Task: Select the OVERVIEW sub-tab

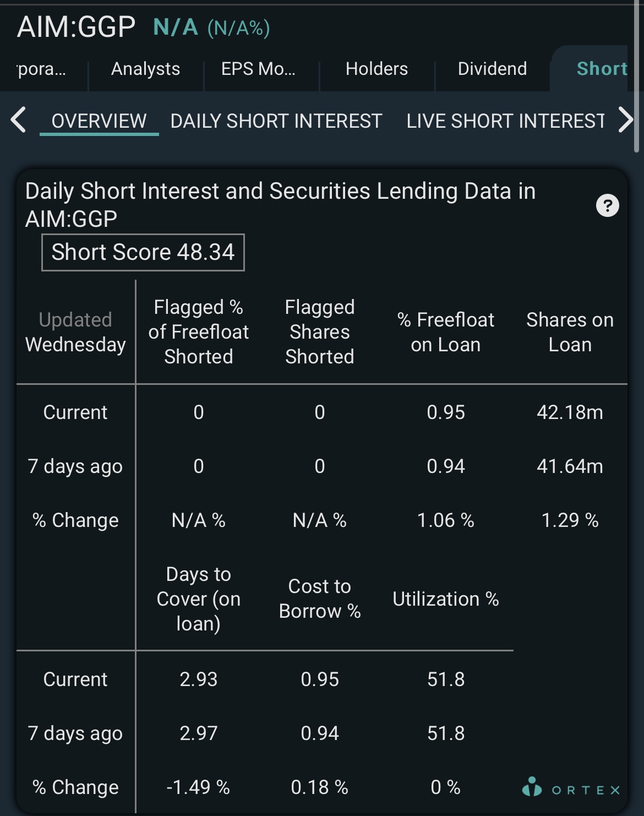Action: tap(99, 121)
